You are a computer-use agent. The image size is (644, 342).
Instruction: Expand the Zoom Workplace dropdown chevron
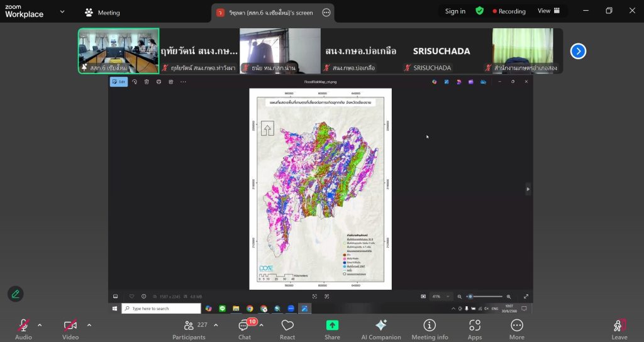(62, 12)
